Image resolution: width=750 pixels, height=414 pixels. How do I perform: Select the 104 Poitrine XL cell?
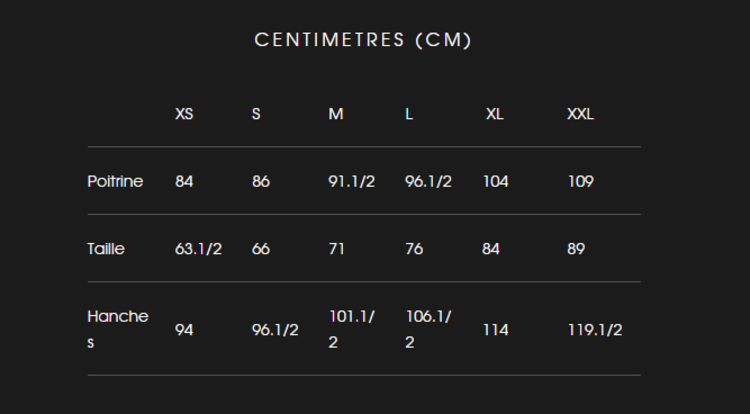(496, 181)
